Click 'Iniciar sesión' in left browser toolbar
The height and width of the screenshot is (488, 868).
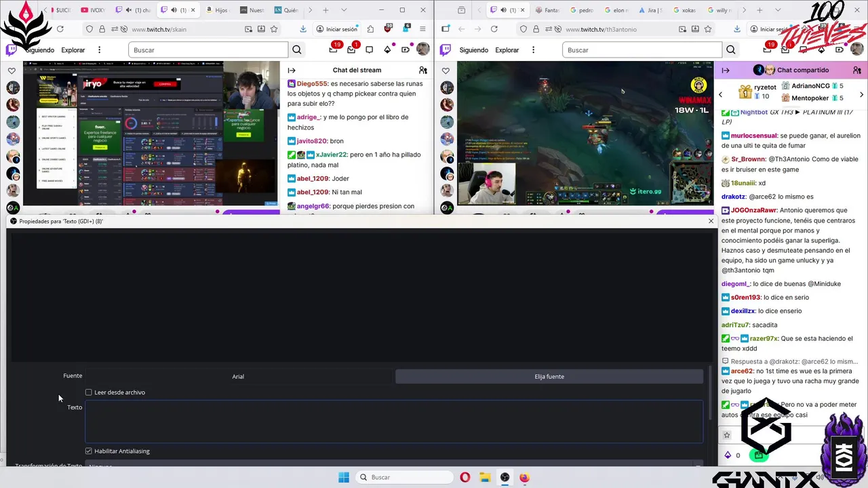click(x=336, y=29)
